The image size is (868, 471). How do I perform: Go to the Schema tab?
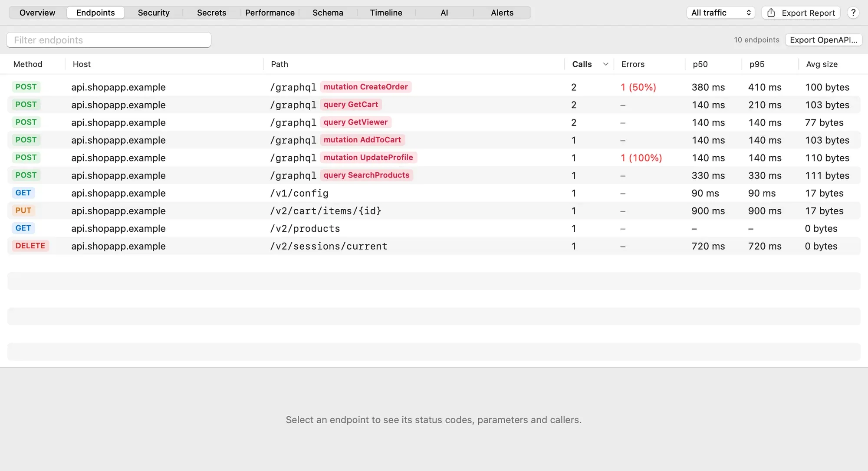[328, 13]
